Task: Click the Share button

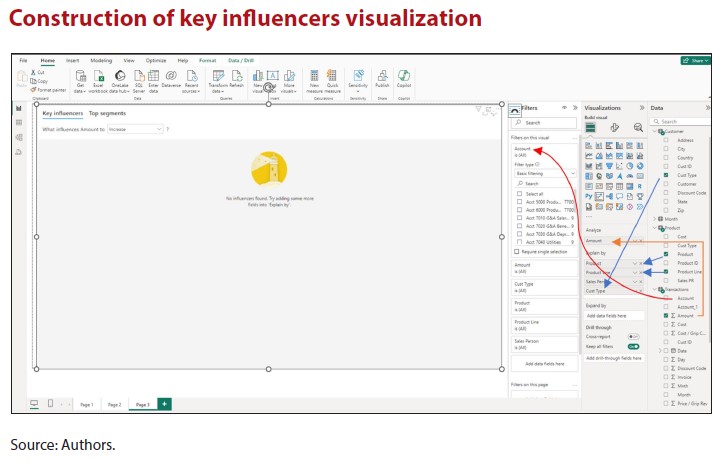Action: pos(695,60)
